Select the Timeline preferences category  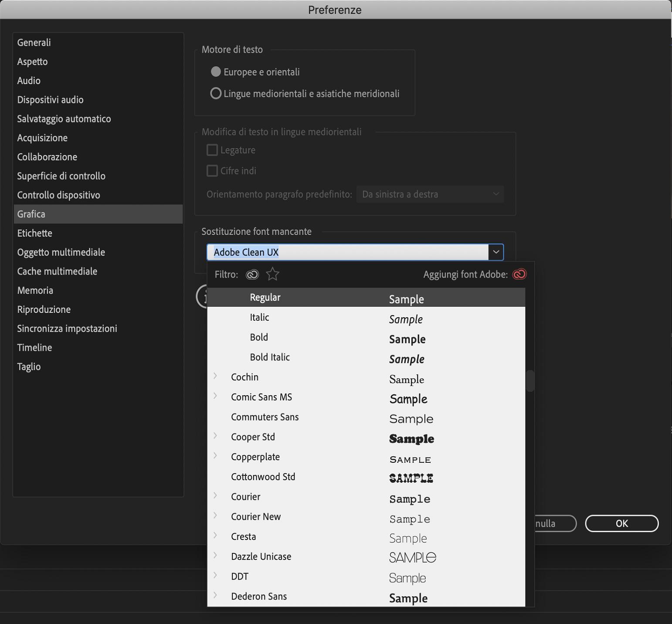click(x=98, y=348)
